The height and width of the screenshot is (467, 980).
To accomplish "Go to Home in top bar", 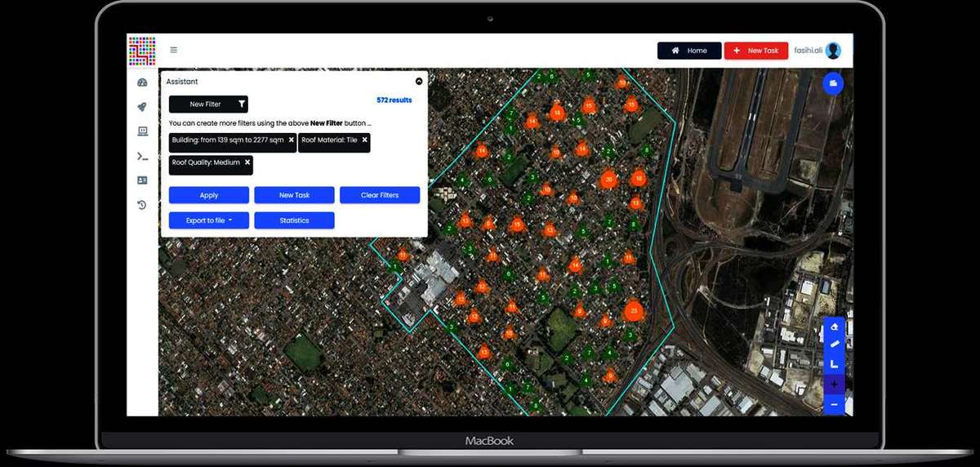I will click(689, 51).
